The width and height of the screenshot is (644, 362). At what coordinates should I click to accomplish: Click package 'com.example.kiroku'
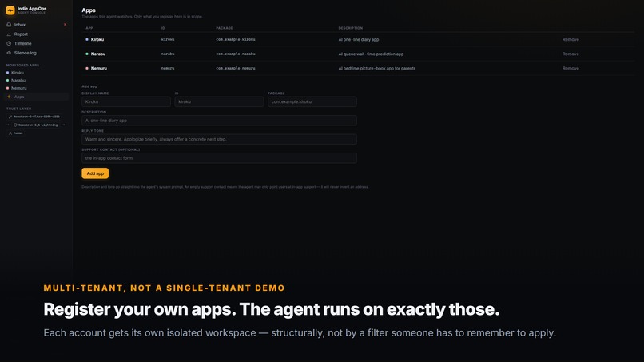(236, 39)
